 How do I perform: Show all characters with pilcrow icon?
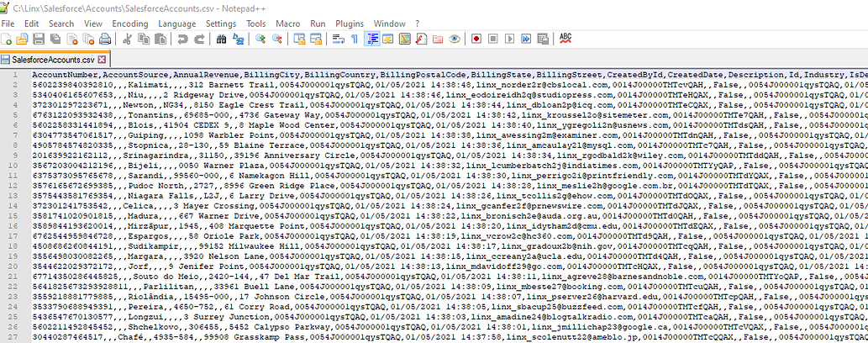355,39
